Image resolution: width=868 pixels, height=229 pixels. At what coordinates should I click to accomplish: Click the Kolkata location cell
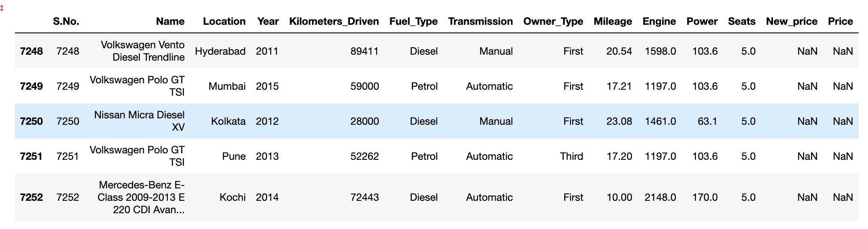(228, 121)
